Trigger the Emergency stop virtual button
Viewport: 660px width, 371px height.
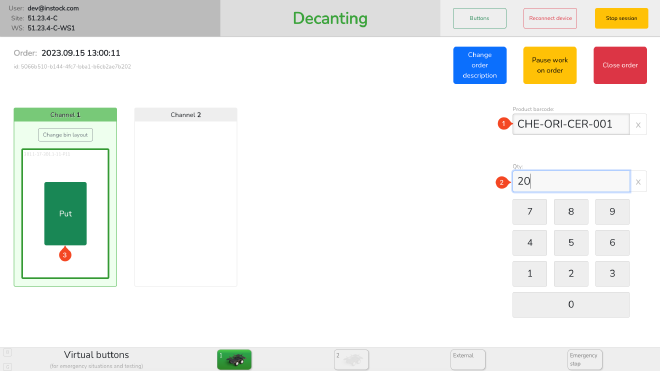point(585,360)
